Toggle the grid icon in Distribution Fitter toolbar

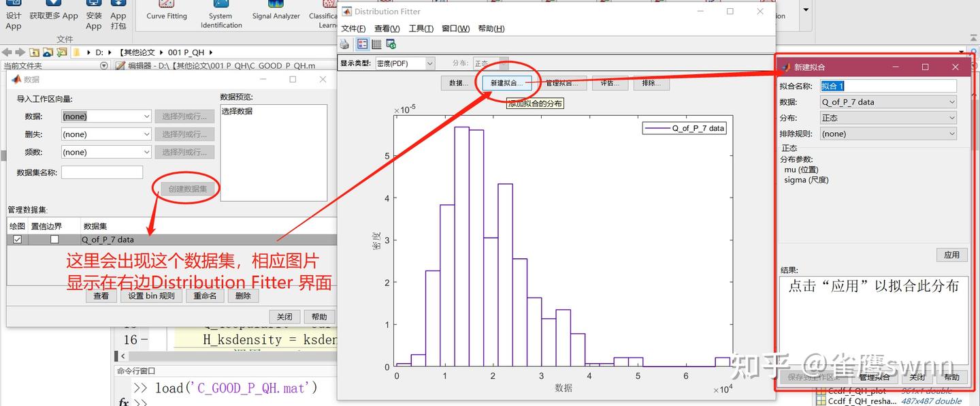pos(376,44)
